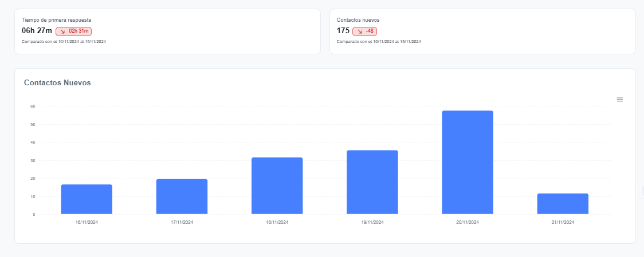Select the bar for 17/11/2024
The width and height of the screenshot is (644, 257).
[x=182, y=196]
